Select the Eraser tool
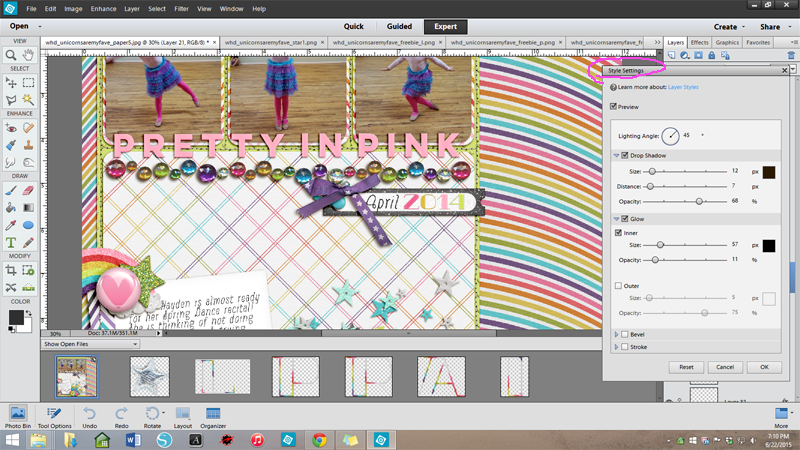 [29, 192]
